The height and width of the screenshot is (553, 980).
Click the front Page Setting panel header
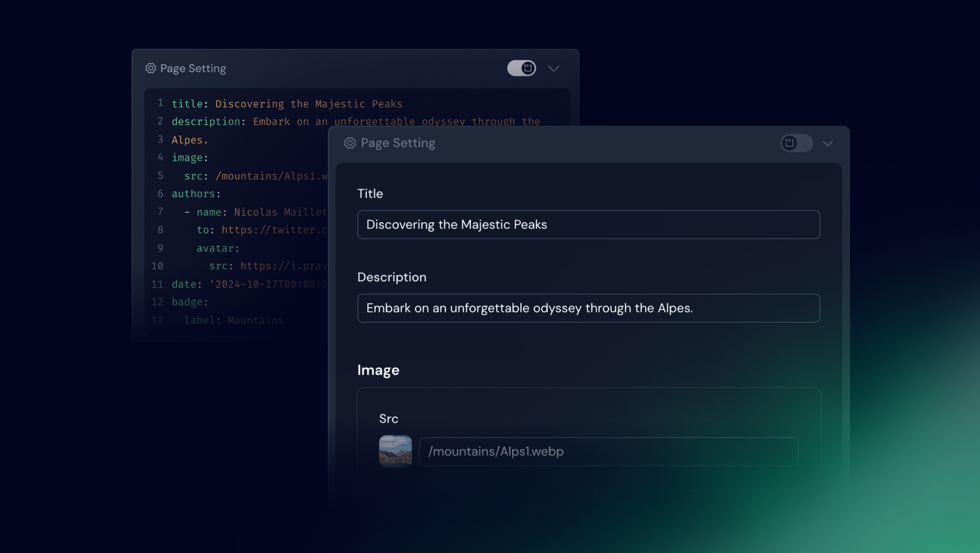pos(398,143)
